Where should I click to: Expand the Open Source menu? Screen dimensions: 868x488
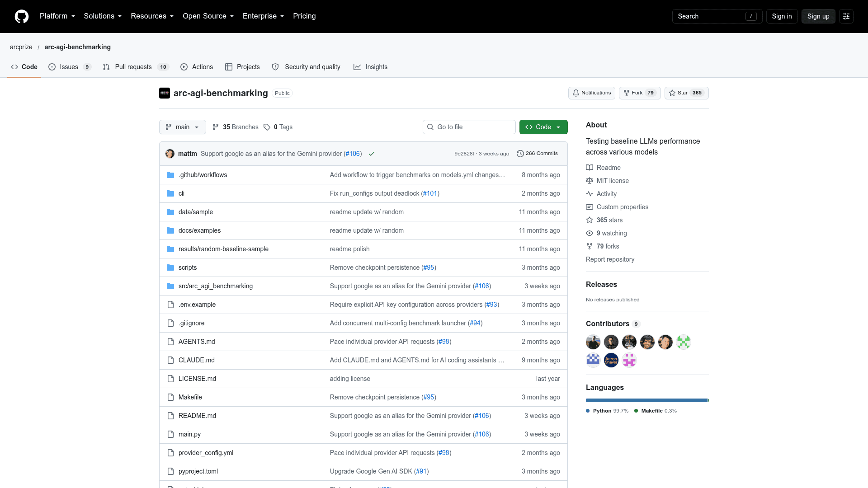click(208, 16)
